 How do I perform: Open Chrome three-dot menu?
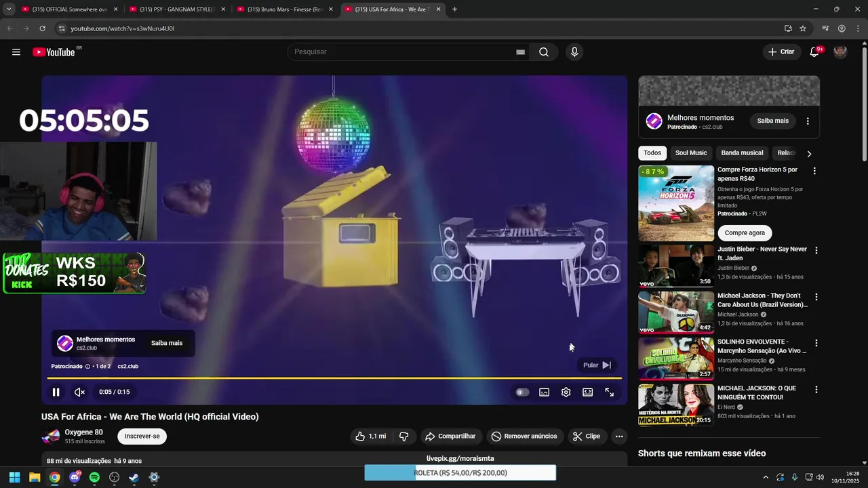click(x=859, y=28)
